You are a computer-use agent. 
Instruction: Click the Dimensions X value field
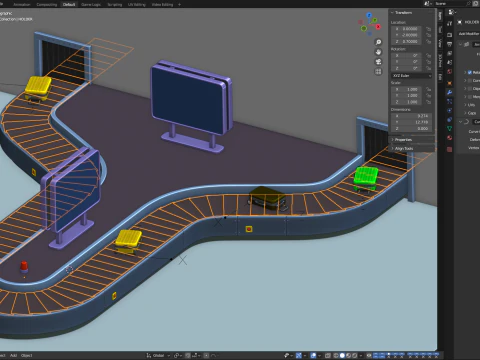point(412,116)
